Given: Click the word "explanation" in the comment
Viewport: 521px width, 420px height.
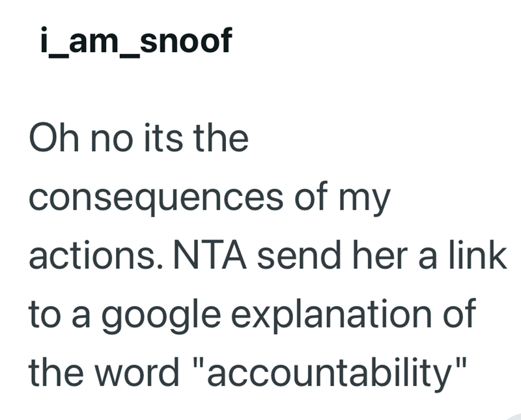Looking at the screenshot, I should pos(331,315).
